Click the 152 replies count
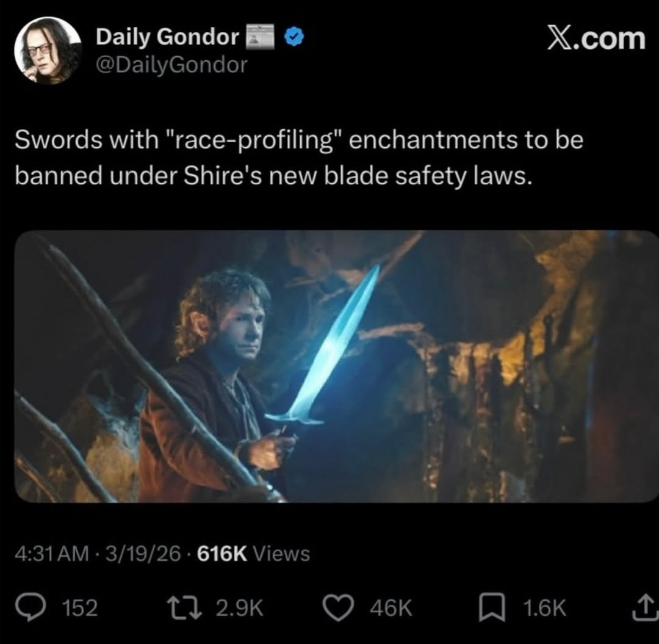The height and width of the screenshot is (644, 659). point(81,608)
